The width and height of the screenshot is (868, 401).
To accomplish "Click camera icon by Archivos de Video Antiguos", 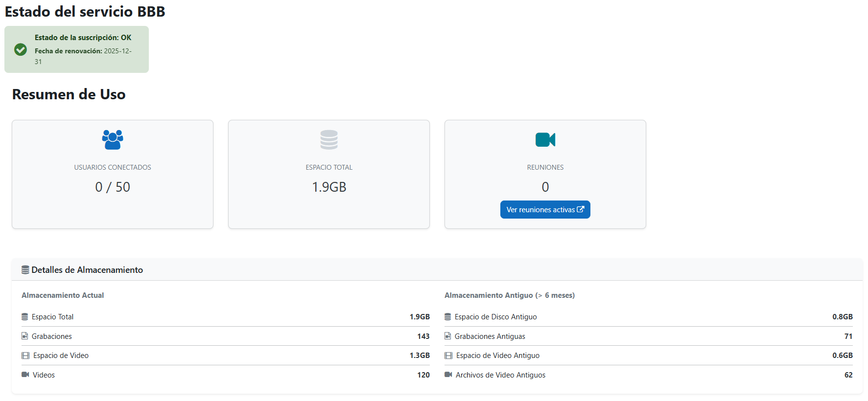I will click(x=448, y=375).
